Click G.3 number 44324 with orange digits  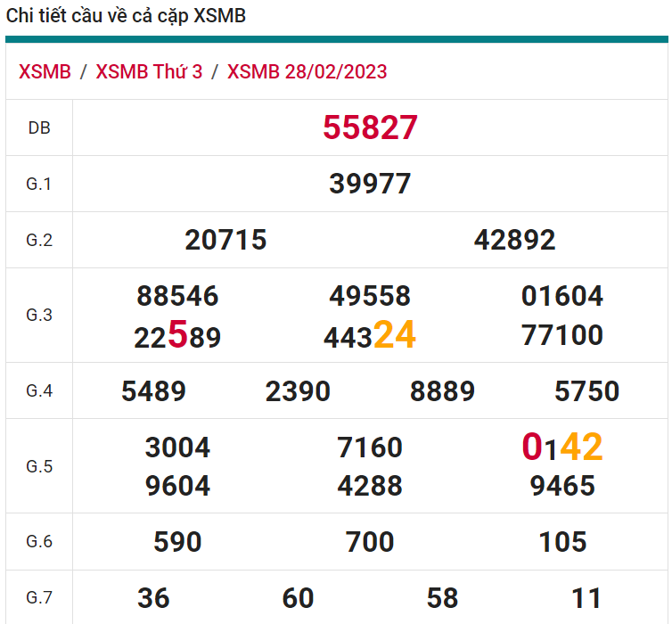click(370, 336)
